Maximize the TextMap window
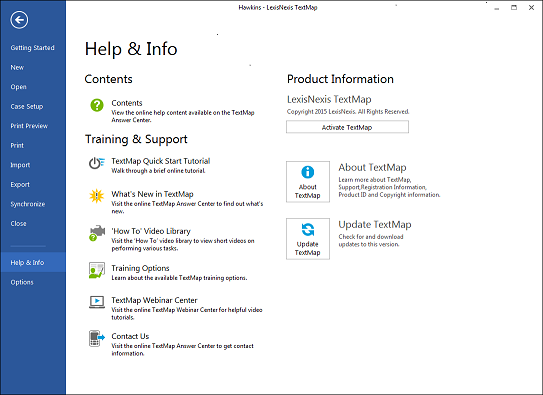The width and height of the screenshot is (543, 395). [514, 7]
